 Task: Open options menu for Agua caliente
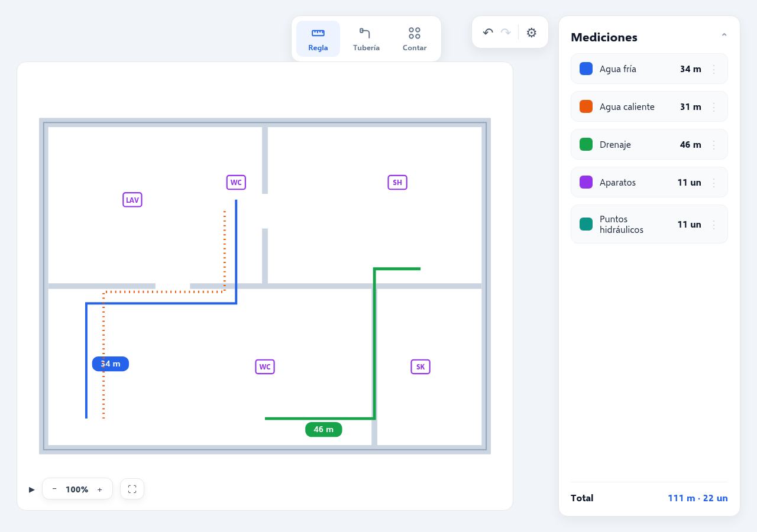click(714, 107)
